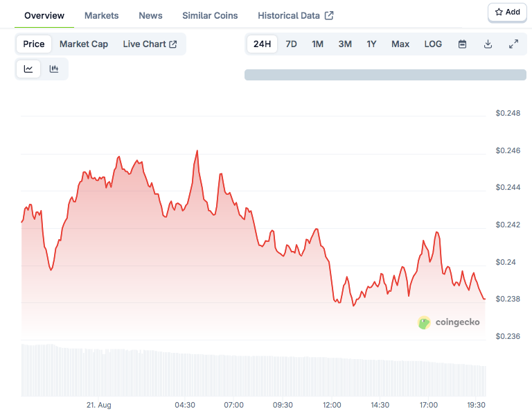Select the 24H time range
The width and height of the screenshot is (532, 418).
point(263,44)
